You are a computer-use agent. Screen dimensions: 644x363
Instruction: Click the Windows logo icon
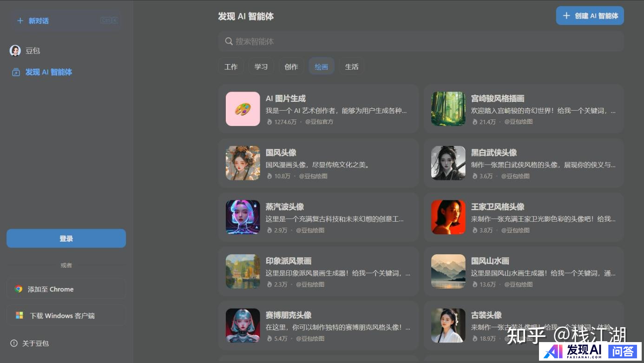[20, 316]
